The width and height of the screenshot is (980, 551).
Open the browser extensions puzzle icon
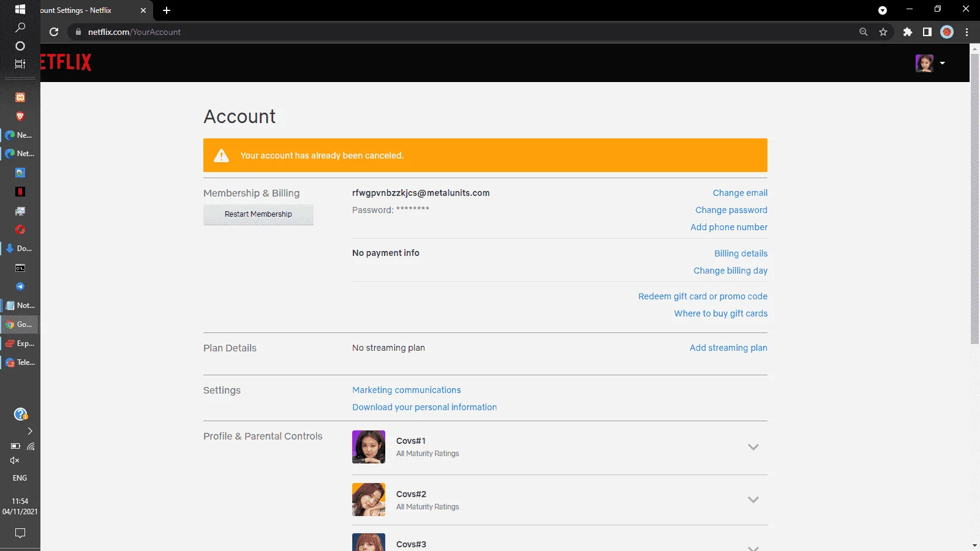pyautogui.click(x=908, y=32)
